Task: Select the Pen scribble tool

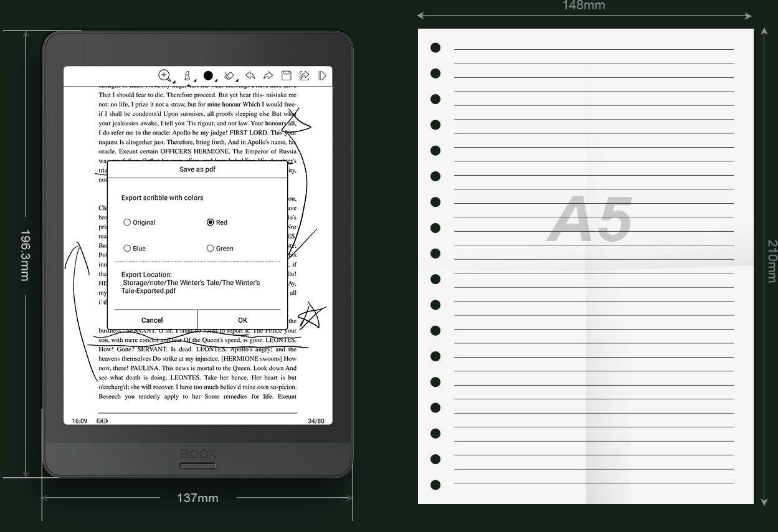Action: click(x=187, y=75)
